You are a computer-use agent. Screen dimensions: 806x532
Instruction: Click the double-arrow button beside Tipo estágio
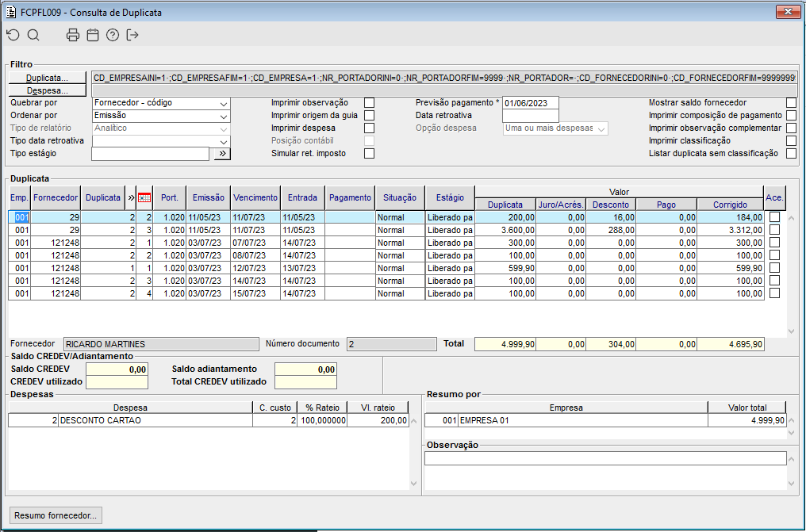[221, 154]
